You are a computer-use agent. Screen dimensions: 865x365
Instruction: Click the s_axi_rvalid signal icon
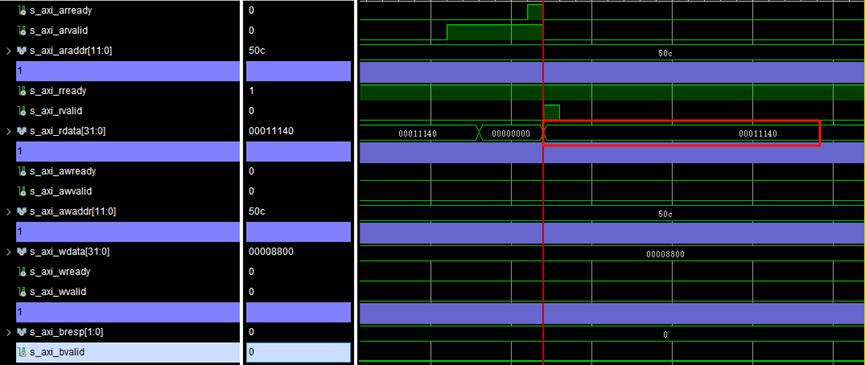[23, 111]
